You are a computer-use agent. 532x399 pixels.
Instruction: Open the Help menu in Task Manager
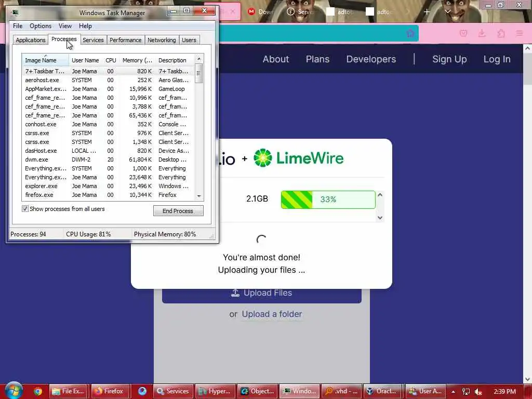[85, 26]
